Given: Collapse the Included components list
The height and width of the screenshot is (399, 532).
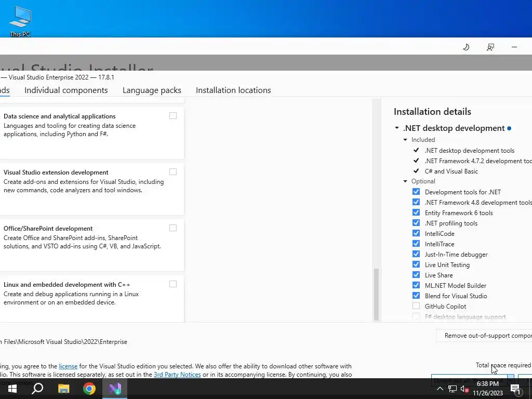Looking at the screenshot, I should (x=405, y=139).
